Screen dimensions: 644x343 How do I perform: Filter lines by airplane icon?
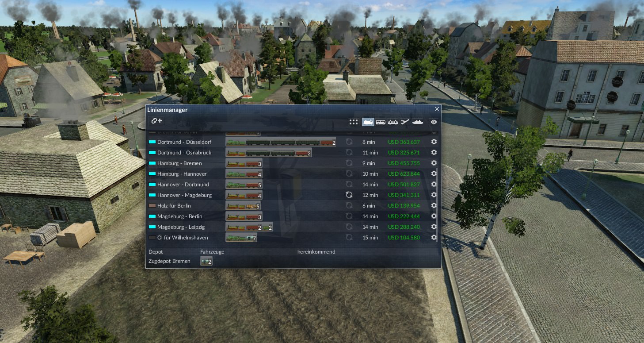tap(405, 122)
